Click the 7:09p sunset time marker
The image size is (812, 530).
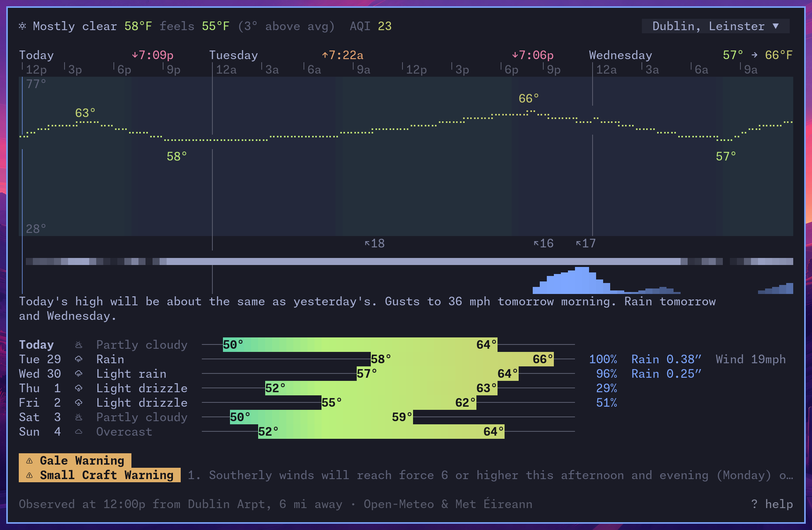tap(153, 55)
